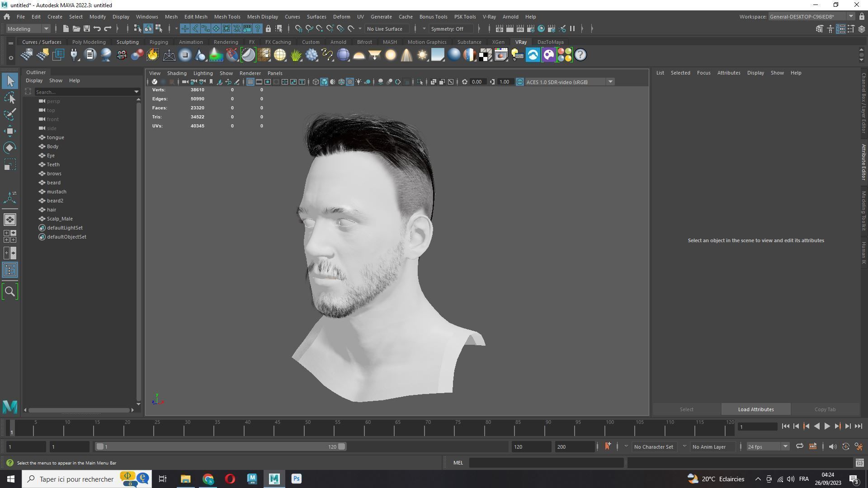868x488 pixels.
Task: Click the MEL command language label
Action: [x=458, y=463]
